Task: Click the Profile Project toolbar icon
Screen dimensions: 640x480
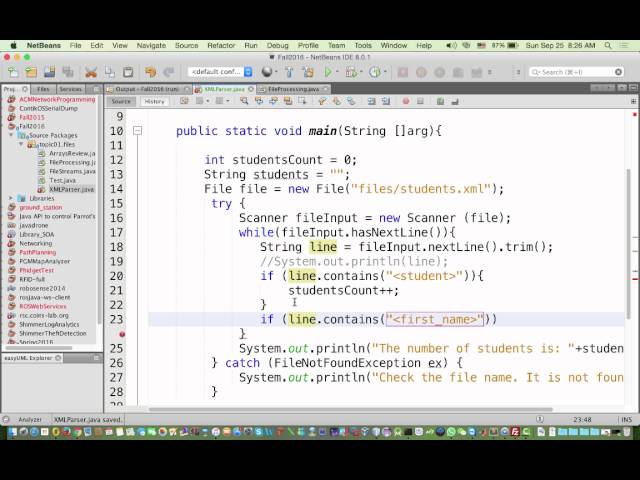Action: 374,72
